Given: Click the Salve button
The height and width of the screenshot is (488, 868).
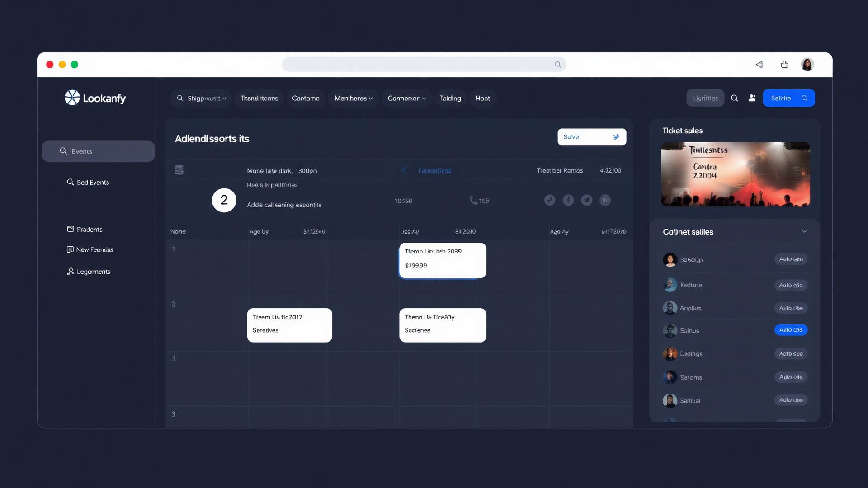Looking at the screenshot, I should [591, 137].
